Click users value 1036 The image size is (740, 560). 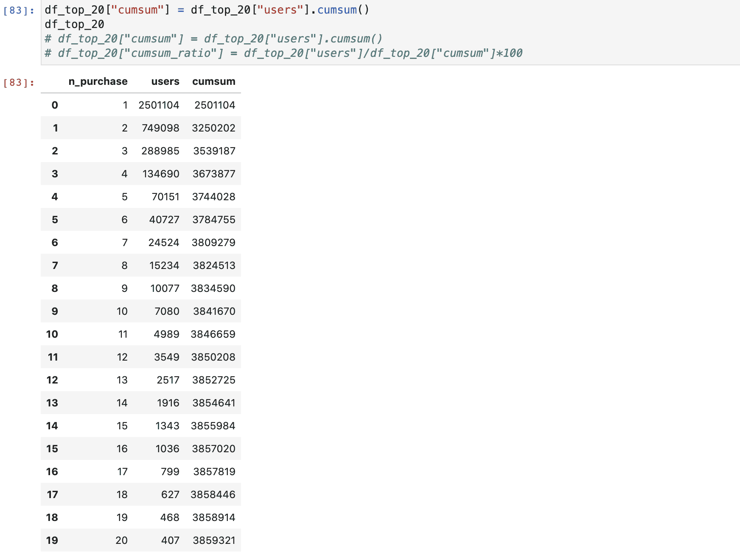(168, 449)
